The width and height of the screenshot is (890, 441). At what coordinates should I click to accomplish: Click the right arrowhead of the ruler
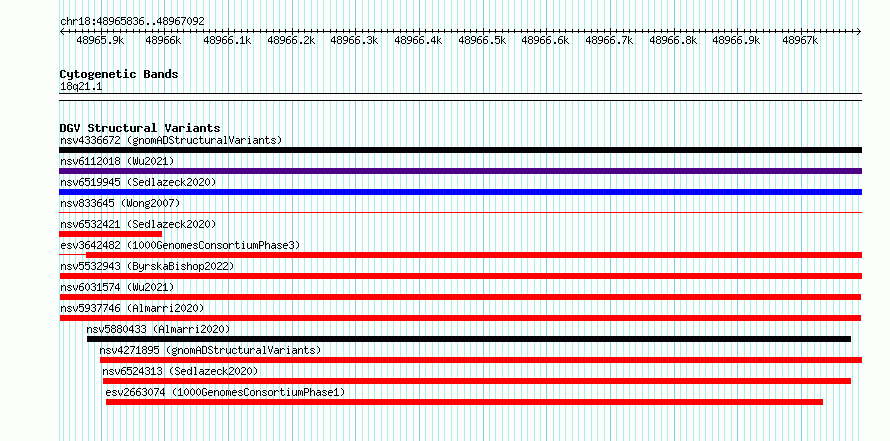coord(859,31)
